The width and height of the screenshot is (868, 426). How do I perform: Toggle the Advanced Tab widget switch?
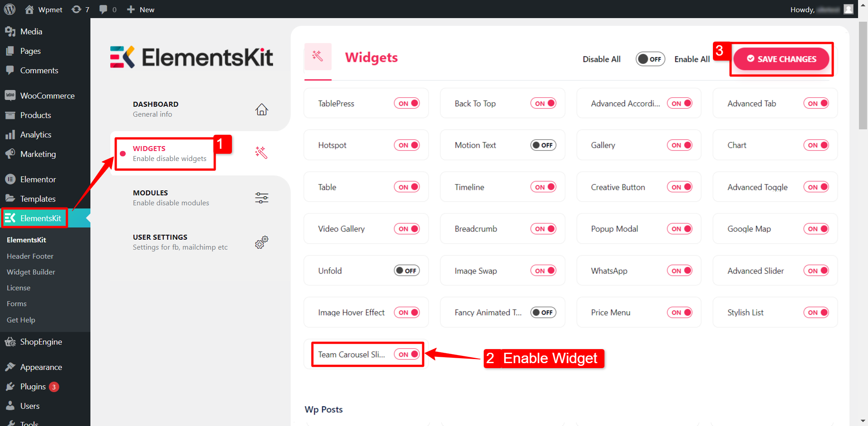[816, 103]
